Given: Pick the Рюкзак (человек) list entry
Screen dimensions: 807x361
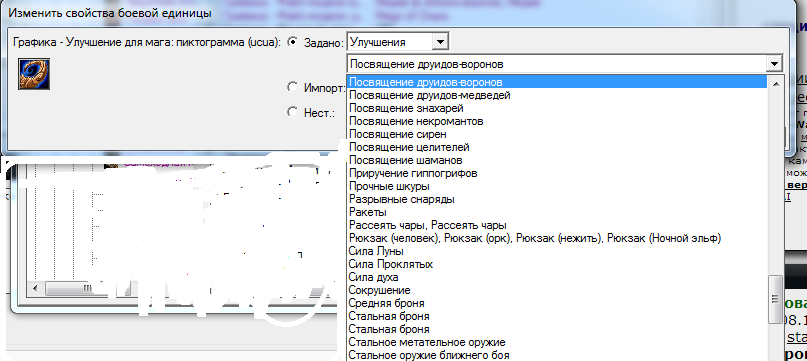Looking at the screenshot, I should click(557, 238).
